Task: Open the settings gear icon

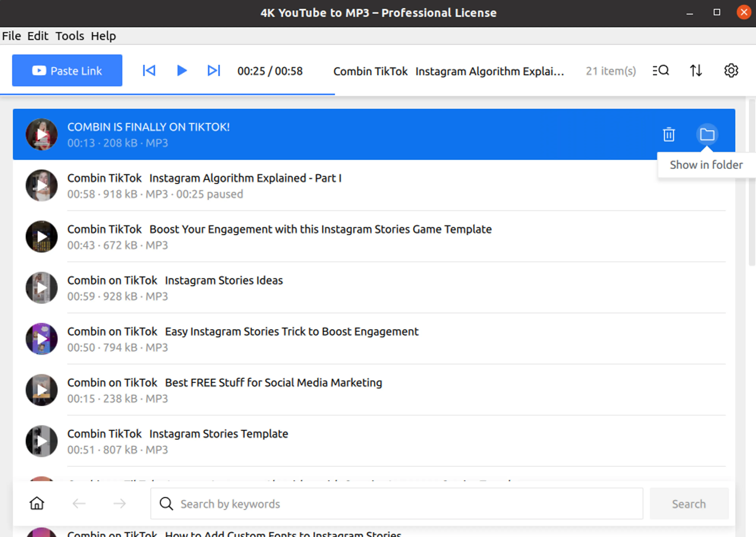Action: [731, 70]
